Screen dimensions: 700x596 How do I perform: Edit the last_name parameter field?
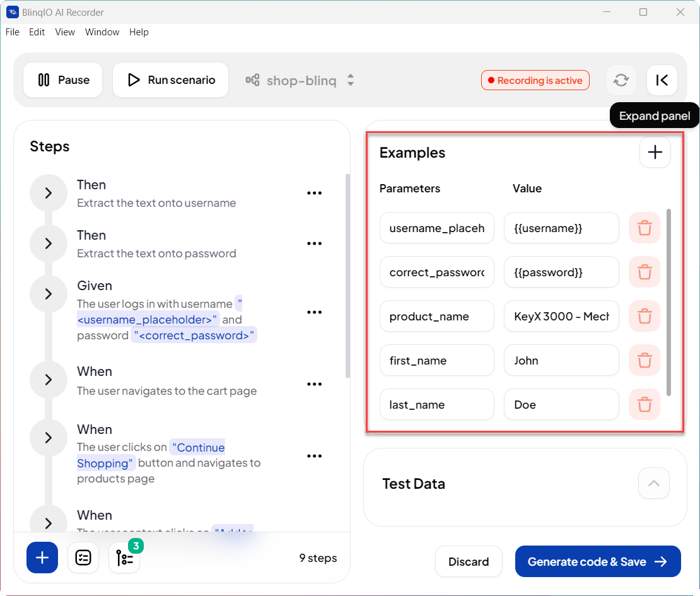point(436,405)
